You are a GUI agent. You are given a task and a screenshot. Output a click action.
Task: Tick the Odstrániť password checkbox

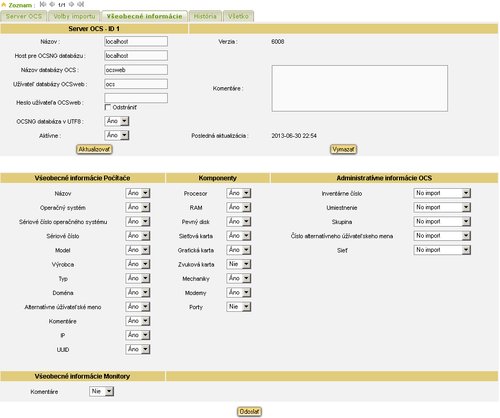coord(108,107)
